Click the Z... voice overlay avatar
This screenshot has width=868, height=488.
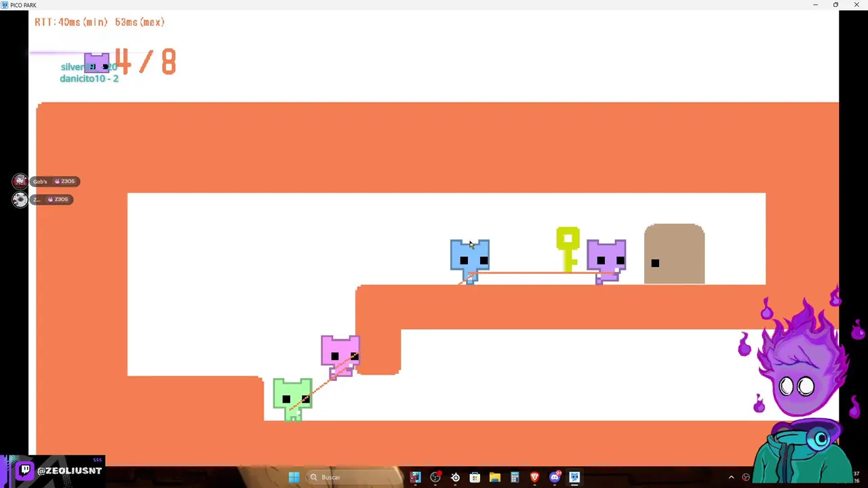pyautogui.click(x=20, y=199)
